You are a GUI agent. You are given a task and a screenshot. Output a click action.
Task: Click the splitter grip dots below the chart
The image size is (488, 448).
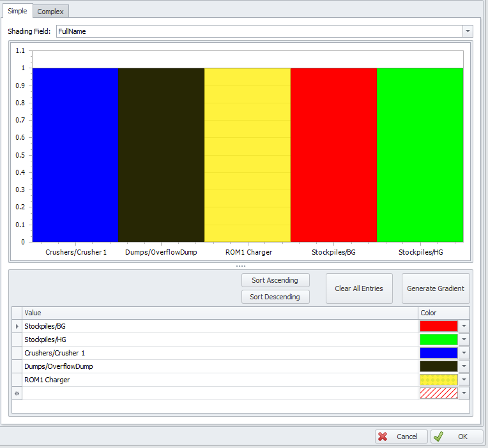[241, 266]
